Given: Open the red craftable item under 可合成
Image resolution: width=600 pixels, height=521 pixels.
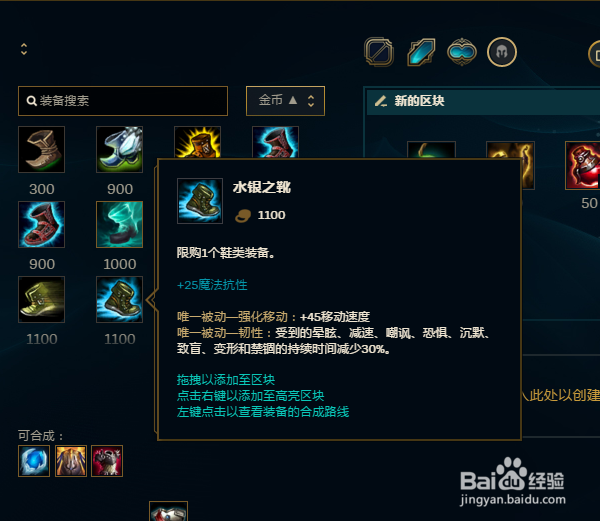Looking at the screenshot, I should [x=107, y=461].
